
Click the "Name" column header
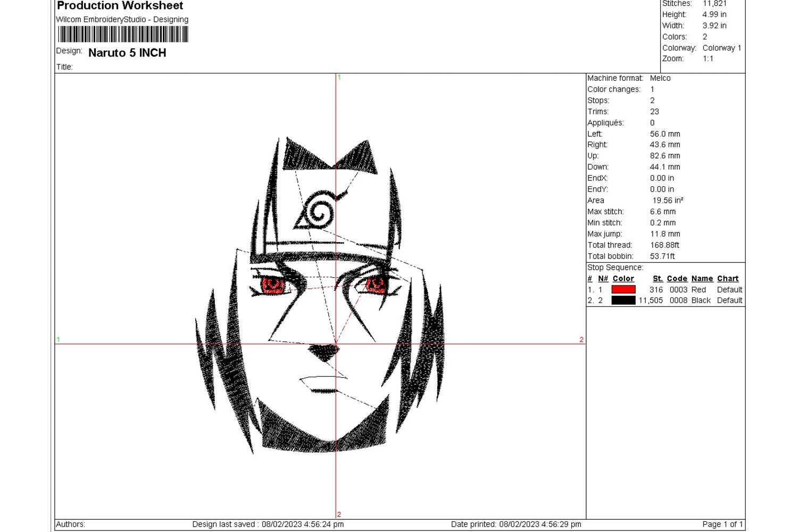point(702,279)
